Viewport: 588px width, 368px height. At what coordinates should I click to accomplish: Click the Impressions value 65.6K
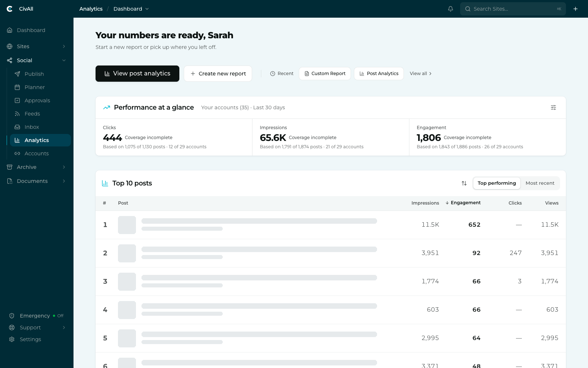point(273,138)
